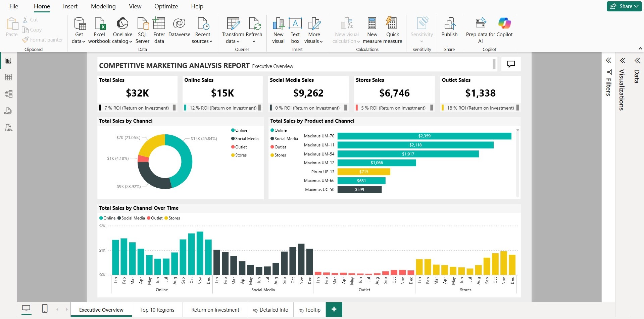
Task: Open DAX query view
Action: pyautogui.click(x=8, y=111)
